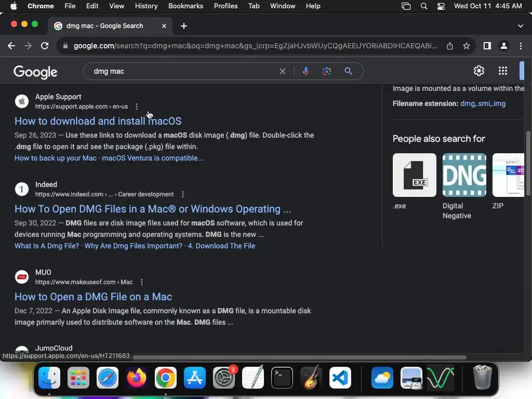Screen dimensions: 532x399
Task: Open the Chrome profile avatar
Action: (504, 46)
